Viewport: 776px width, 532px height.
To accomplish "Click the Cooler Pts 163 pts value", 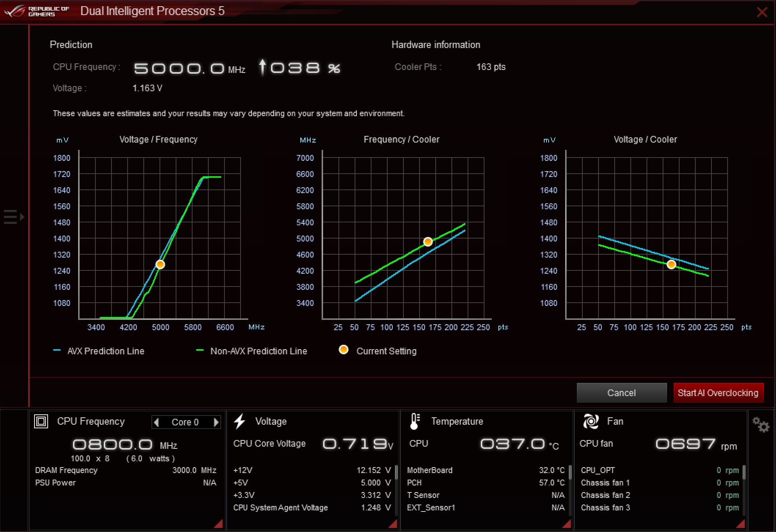I will [x=491, y=67].
